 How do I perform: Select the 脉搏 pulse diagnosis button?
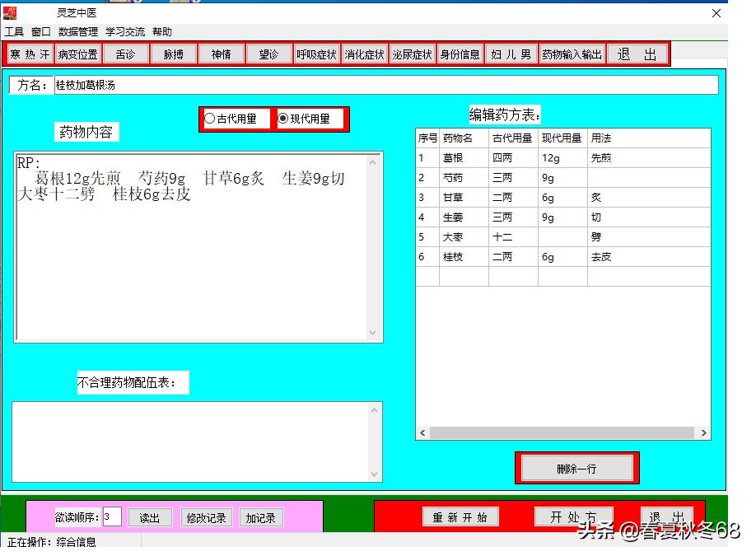pyautogui.click(x=173, y=54)
